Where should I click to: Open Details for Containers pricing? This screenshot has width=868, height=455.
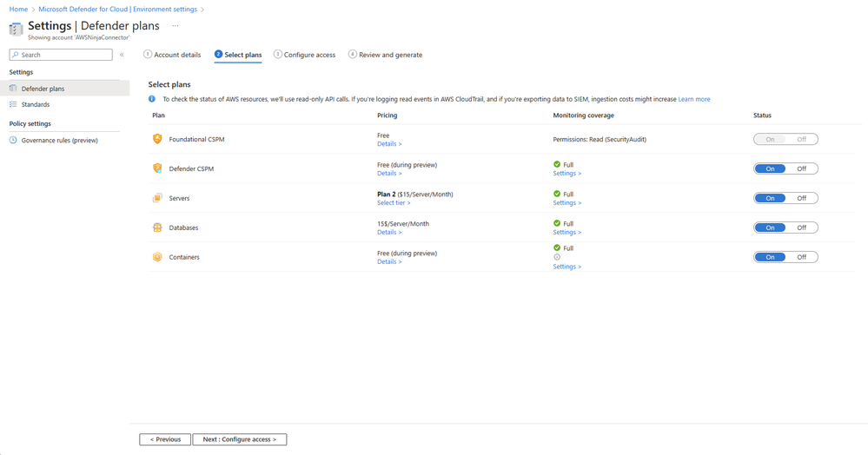pos(389,262)
